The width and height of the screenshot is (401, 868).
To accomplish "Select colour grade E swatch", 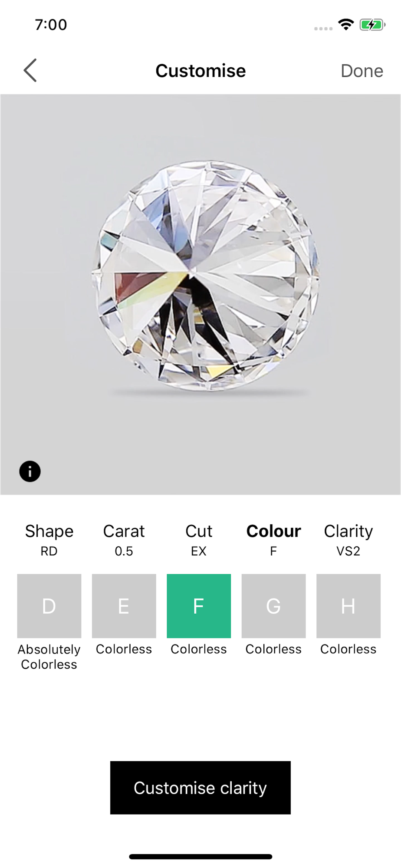I will click(124, 606).
